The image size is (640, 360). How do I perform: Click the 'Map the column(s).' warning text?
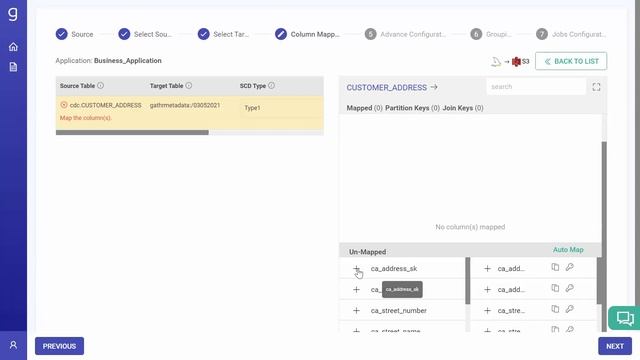click(x=86, y=118)
